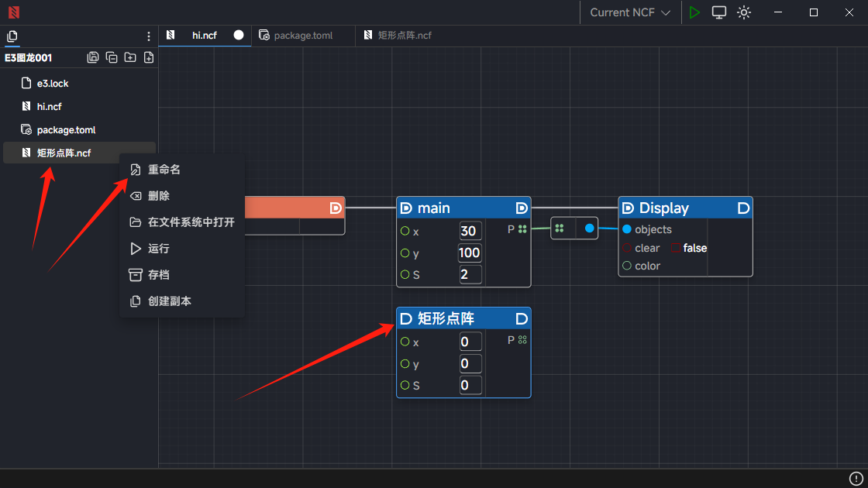Viewport: 868px width, 488px height.
Task: Click the S value field in 矩形点阵 node
Action: point(470,385)
